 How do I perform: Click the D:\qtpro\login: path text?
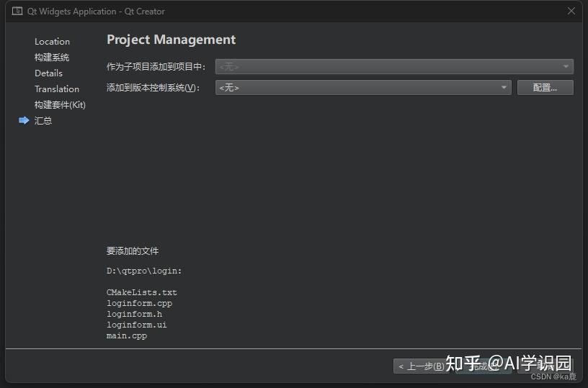pyautogui.click(x=144, y=271)
